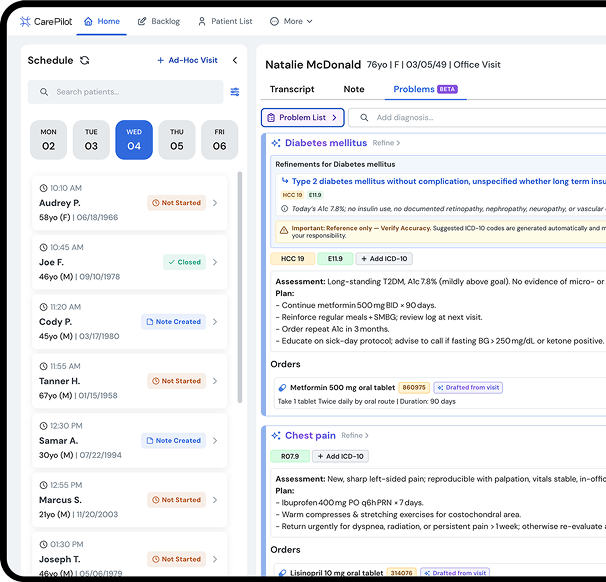Open Joe F. appointment chevron
Image resolution: width=606 pixels, height=582 pixels.
pyautogui.click(x=215, y=262)
